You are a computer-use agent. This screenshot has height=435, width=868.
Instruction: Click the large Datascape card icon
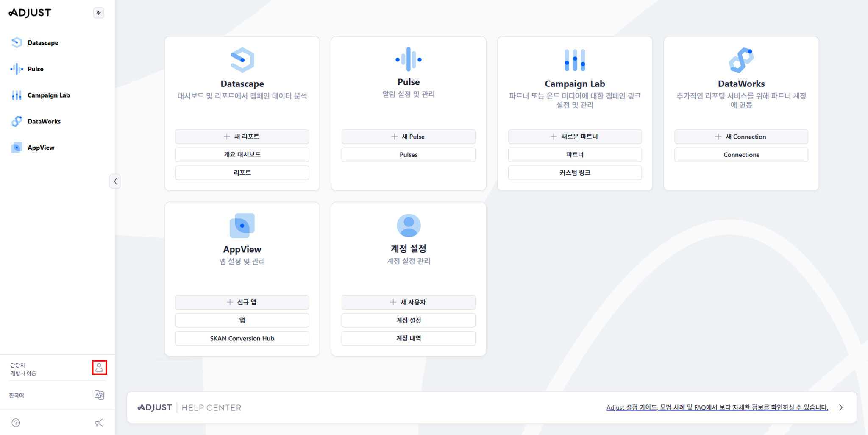[242, 60]
